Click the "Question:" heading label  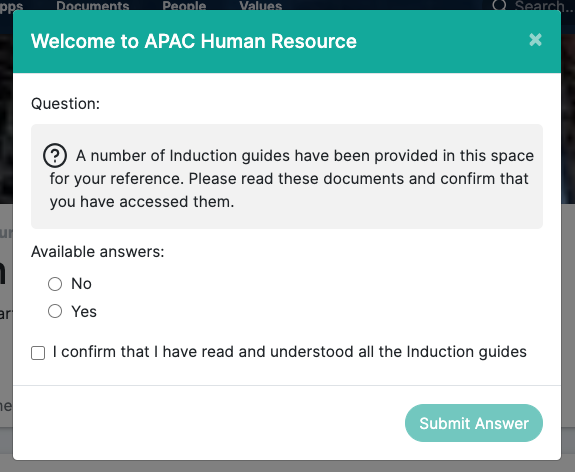65,104
